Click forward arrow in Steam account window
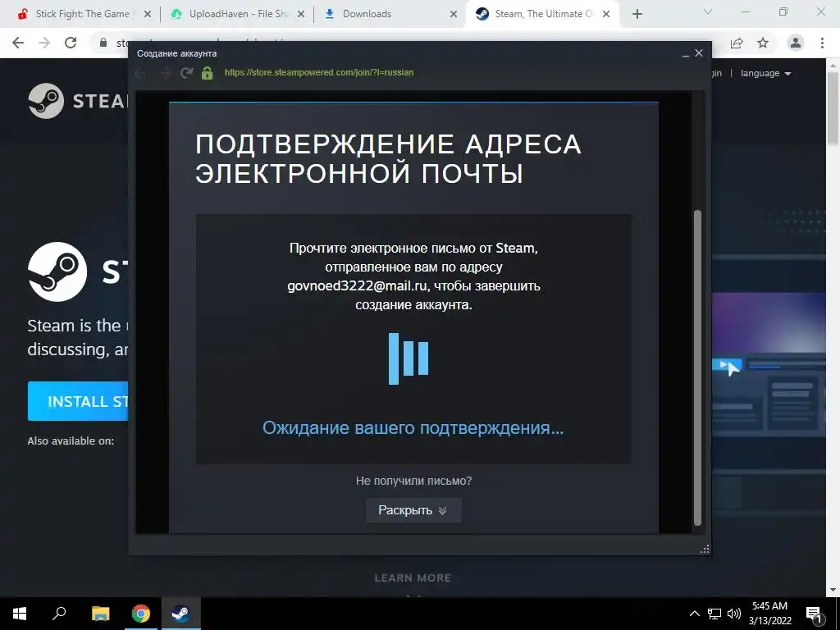The image size is (840, 630). pyautogui.click(x=165, y=73)
